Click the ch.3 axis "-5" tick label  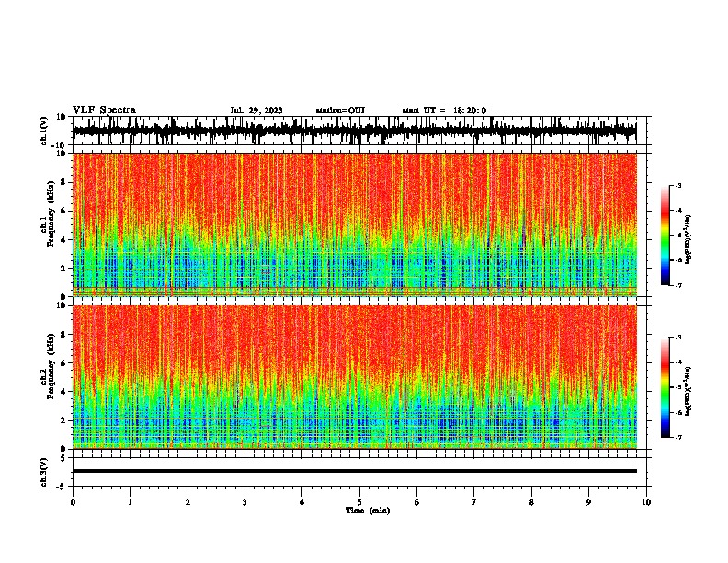point(63,487)
